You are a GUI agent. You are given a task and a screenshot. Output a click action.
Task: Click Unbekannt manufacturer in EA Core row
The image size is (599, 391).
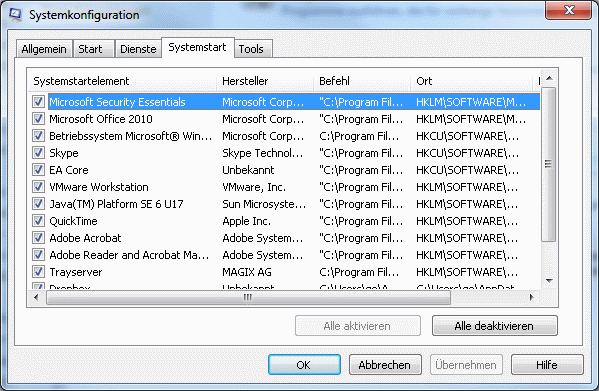tap(248, 170)
